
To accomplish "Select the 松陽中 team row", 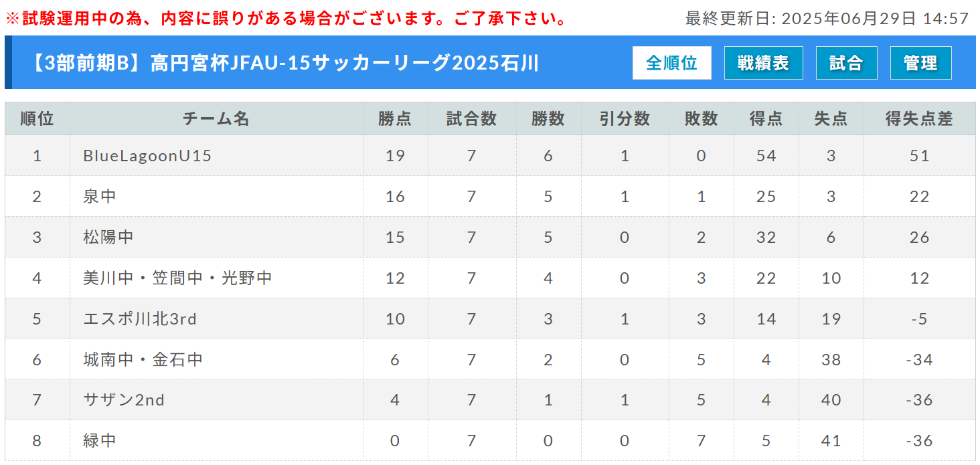I will [490, 237].
